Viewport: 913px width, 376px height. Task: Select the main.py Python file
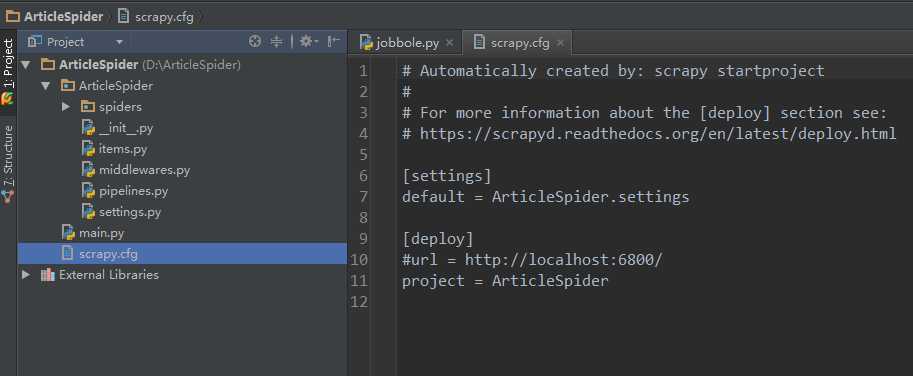point(93,233)
